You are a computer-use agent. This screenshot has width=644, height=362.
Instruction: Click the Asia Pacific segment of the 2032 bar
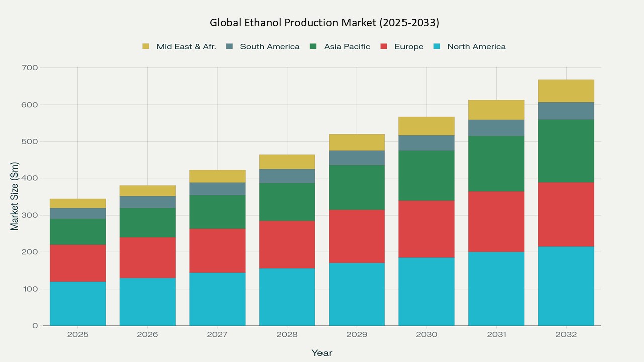pos(566,151)
